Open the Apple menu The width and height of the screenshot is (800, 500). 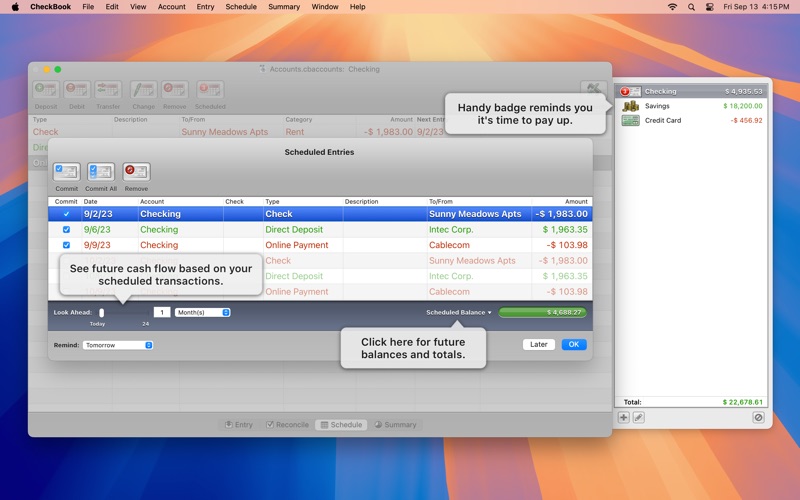click(x=15, y=7)
